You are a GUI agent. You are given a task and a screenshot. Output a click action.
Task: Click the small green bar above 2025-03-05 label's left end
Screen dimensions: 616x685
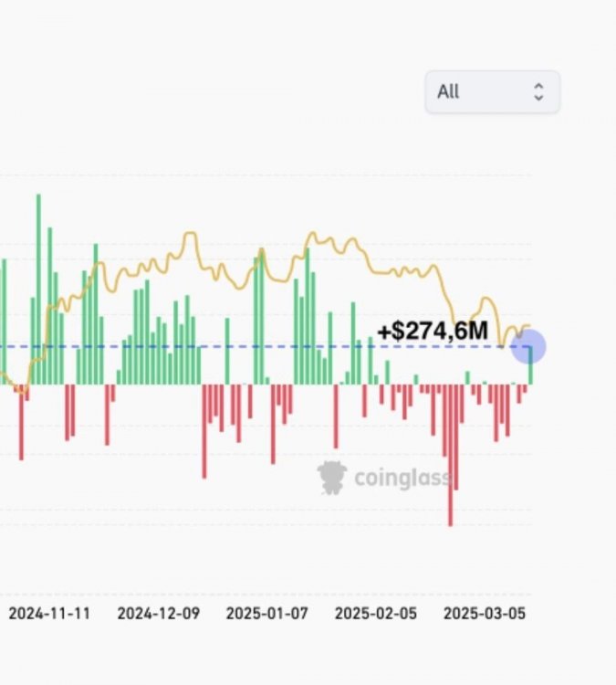pos(467,377)
